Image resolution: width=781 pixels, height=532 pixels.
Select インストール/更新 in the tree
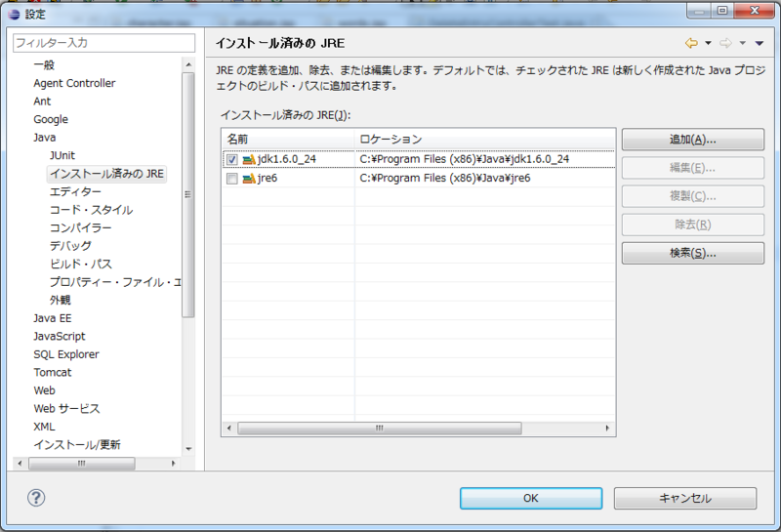click(77, 445)
